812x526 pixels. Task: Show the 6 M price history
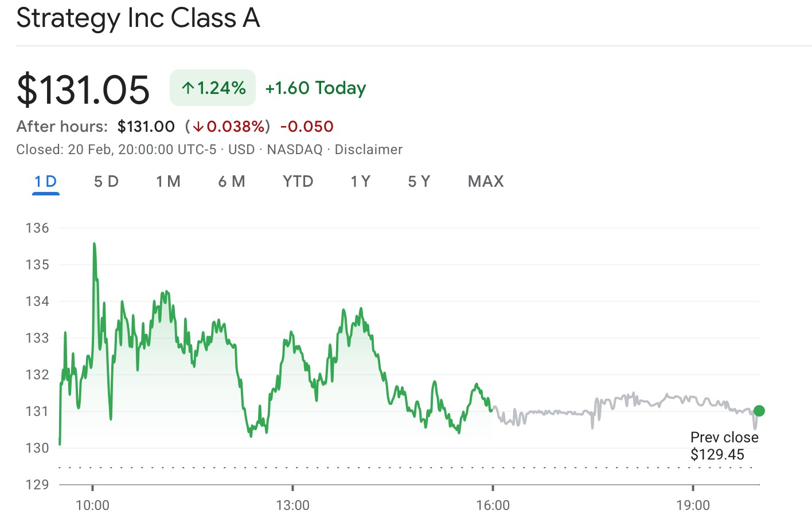coord(232,182)
